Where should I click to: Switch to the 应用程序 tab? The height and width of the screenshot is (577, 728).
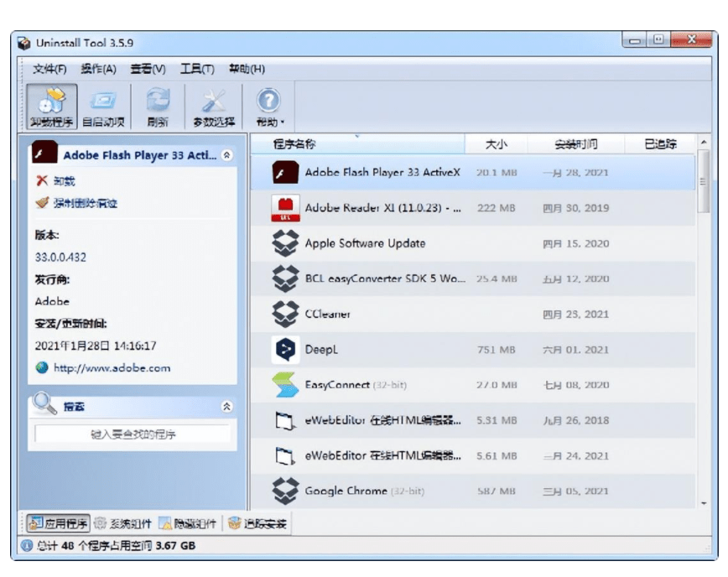(x=58, y=523)
